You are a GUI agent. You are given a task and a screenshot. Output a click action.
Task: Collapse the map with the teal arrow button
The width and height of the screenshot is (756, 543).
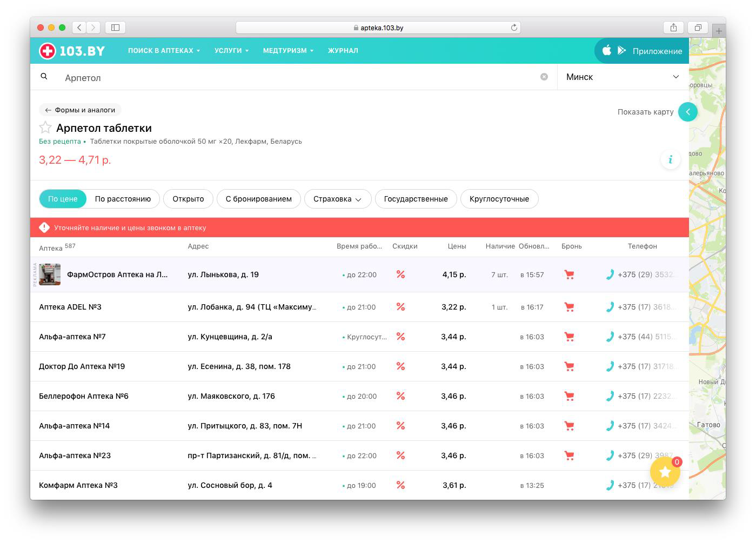coord(687,112)
